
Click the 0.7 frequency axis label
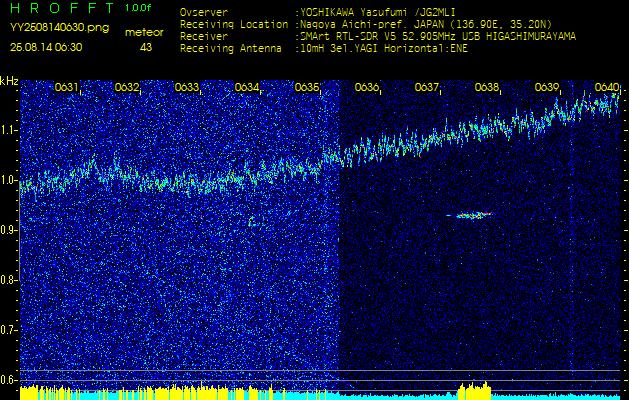(9, 330)
